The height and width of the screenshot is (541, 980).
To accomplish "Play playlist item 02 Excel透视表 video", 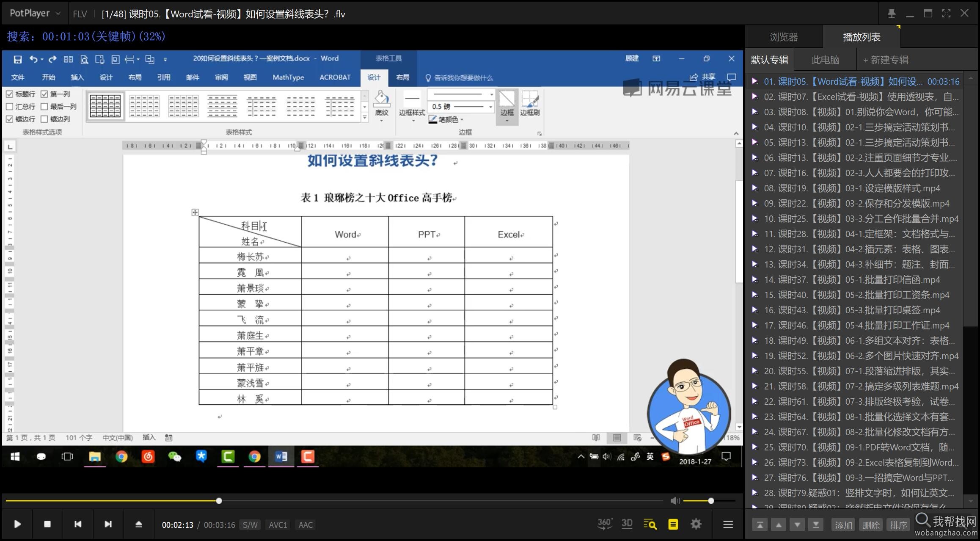I will tap(855, 97).
